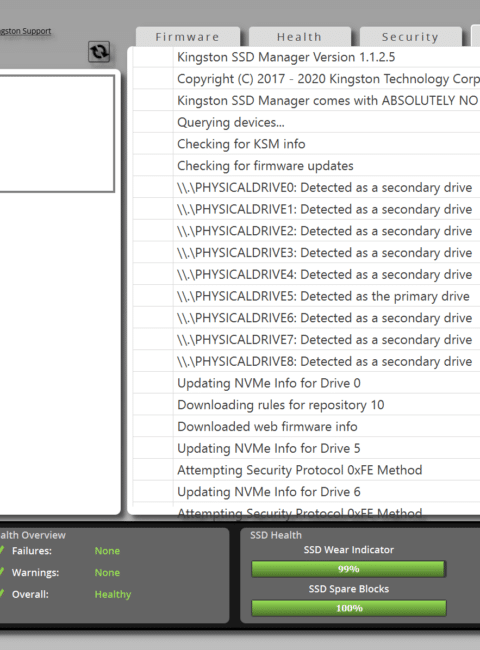Viewport: 480px width, 650px height.
Task: Click the Overall: Healthy status value
Action: click(113, 594)
